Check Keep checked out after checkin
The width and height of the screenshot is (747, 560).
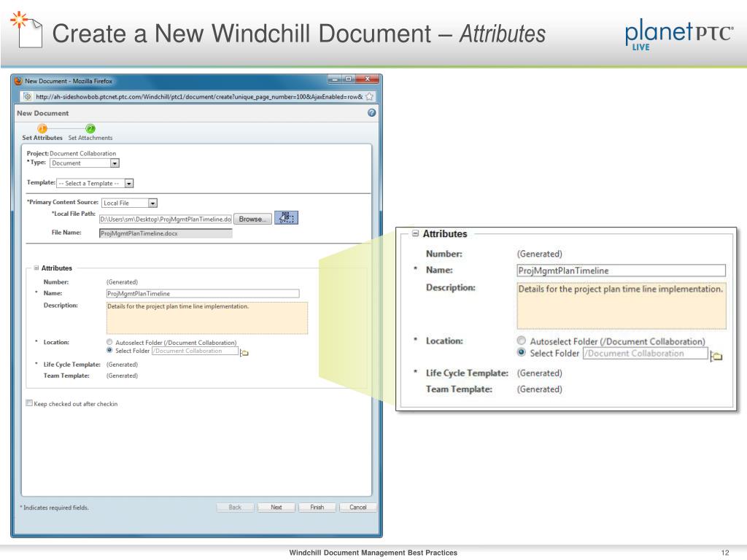click(29, 402)
